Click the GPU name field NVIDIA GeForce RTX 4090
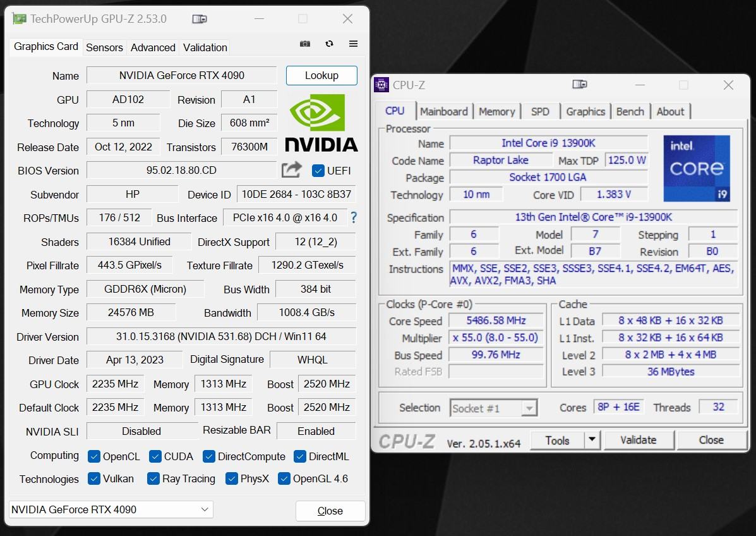Screen dimensions: 756x536 coord(182,75)
